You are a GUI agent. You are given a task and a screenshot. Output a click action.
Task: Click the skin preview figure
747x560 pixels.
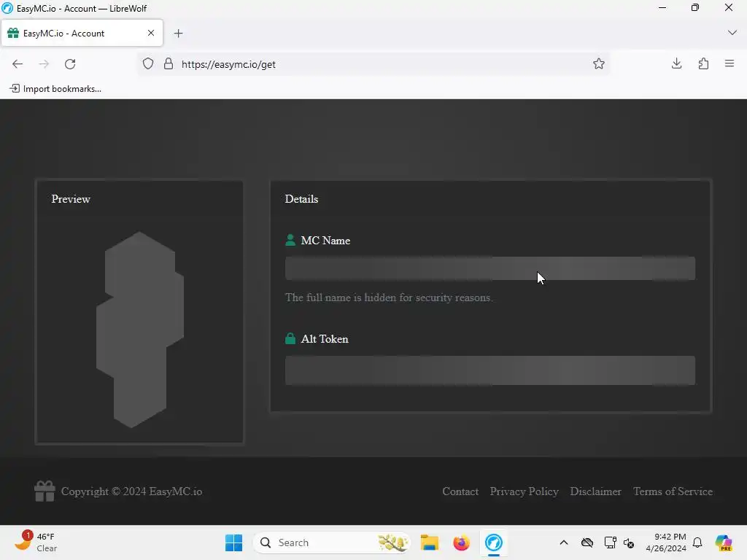point(140,330)
